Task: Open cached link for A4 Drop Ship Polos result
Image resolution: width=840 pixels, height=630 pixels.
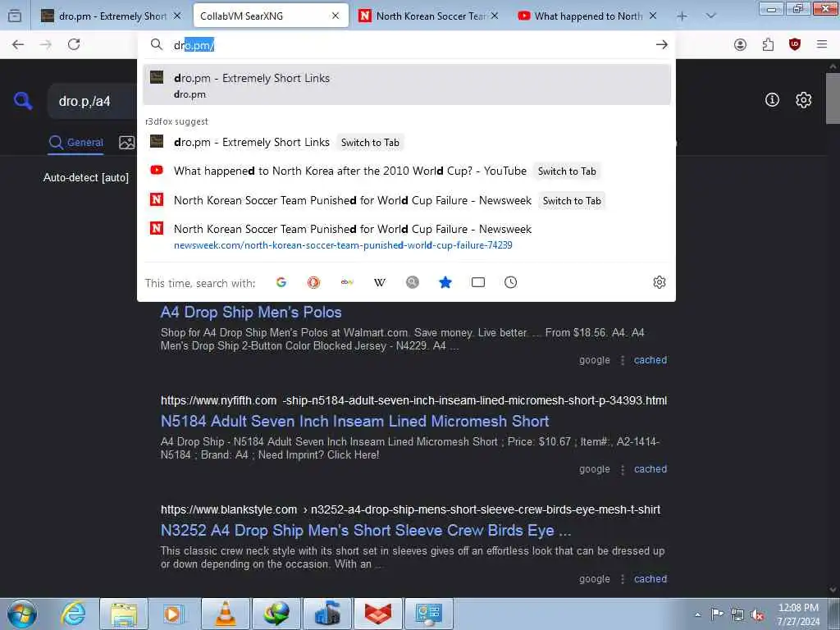Action: click(x=651, y=360)
